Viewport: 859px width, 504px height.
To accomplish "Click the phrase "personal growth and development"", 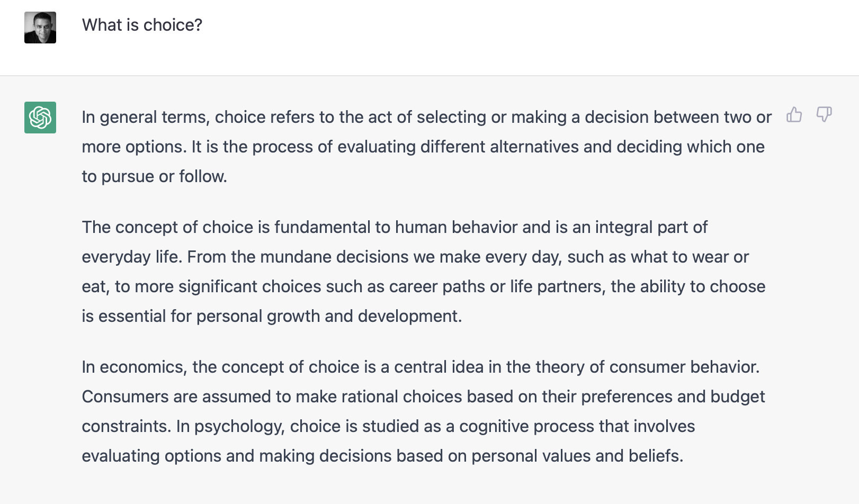I will [x=327, y=316].
